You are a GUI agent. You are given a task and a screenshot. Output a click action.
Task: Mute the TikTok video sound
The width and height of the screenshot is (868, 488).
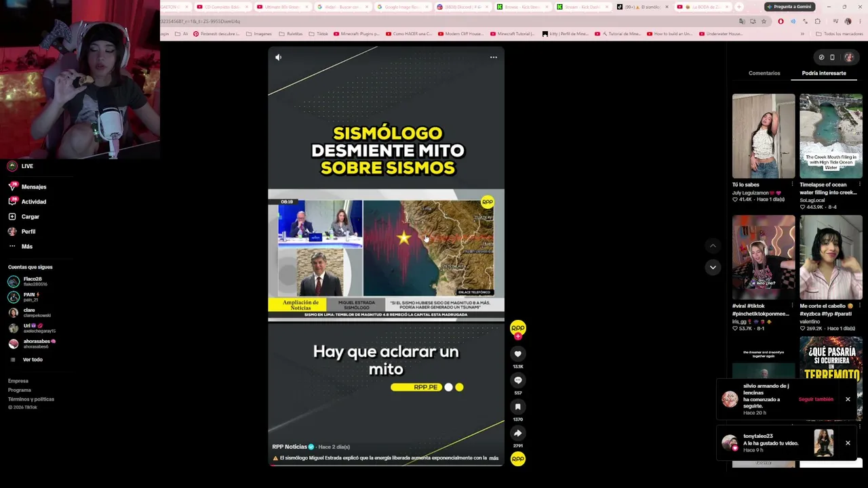click(x=278, y=57)
